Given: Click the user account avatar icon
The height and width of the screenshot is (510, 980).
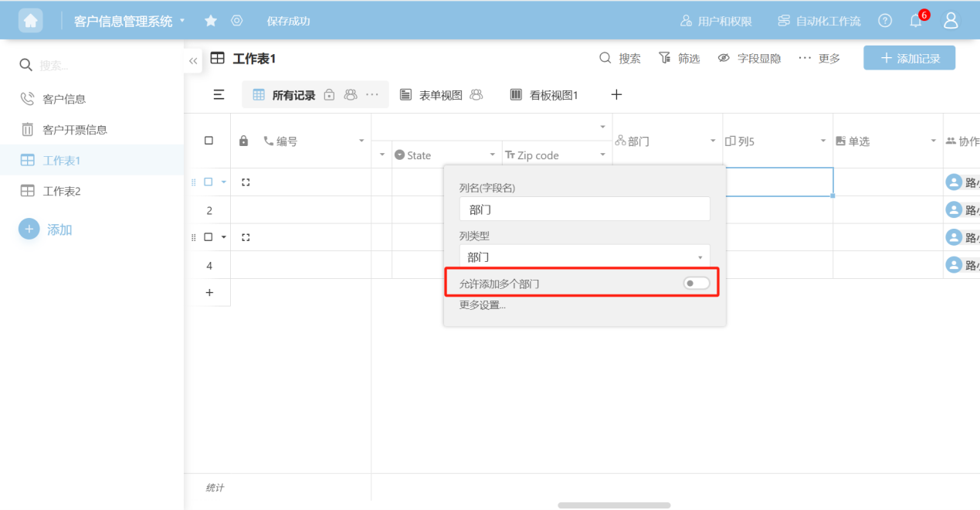Looking at the screenshot, I should coord(951,21).
